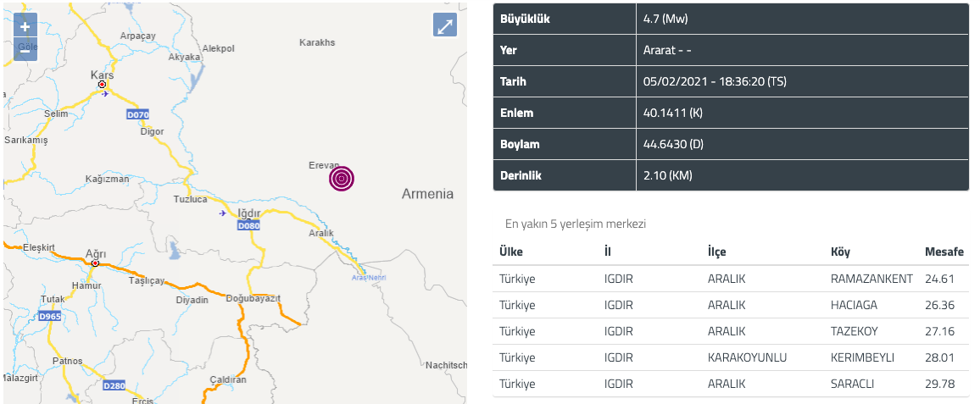Click the Derinlik 2.10 (KM) value
Screen dimensions: 980x404
click(x=667, y=175)
